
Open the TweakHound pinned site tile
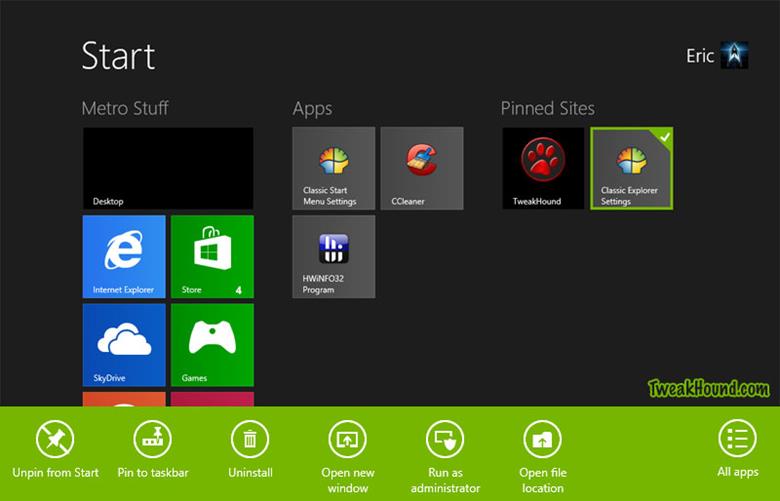tap(543, 168)
